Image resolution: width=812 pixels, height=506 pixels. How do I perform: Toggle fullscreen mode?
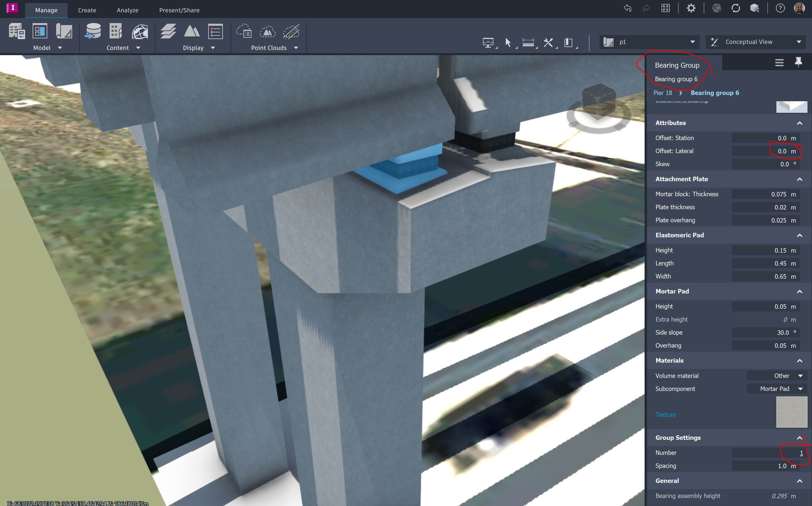(x=665, y=8)
